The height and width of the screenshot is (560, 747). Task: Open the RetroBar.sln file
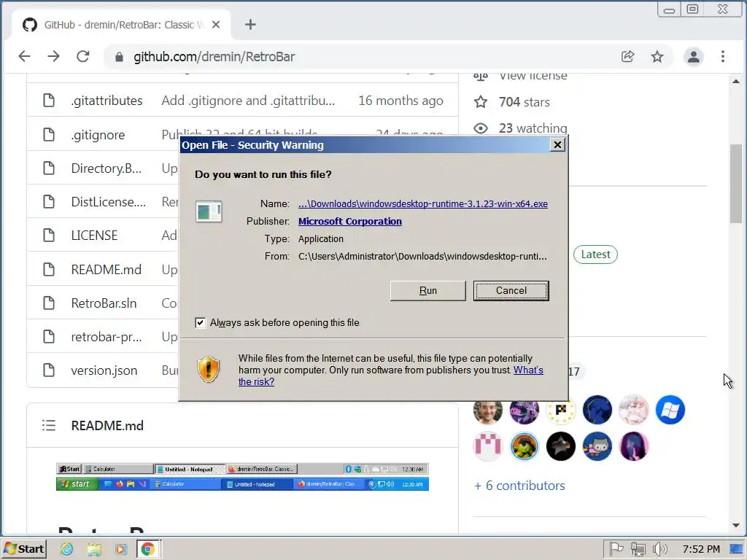[104, 303]
